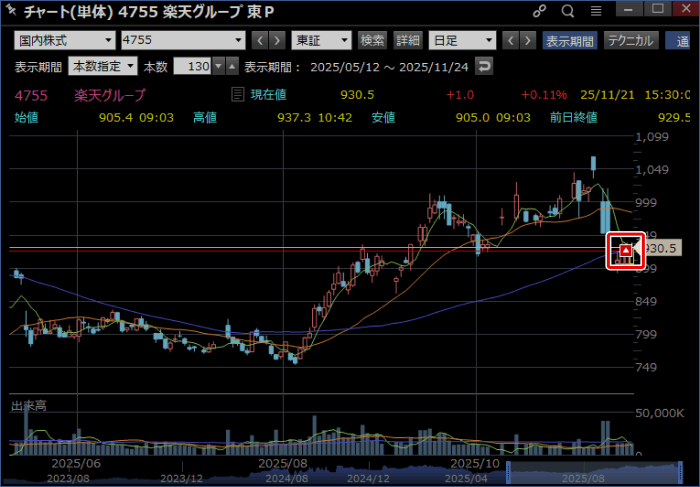Viewport: 700px width, 487px height.
Task: Open the テクニカル indicators button
Action: point(630,41)
